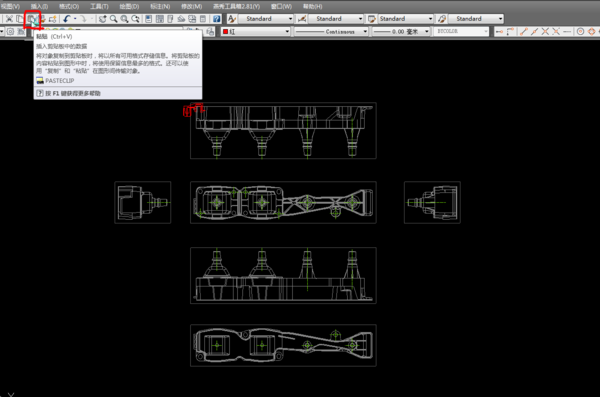Open the Table Style icon

pyautogui.click(x=372, y=19)
